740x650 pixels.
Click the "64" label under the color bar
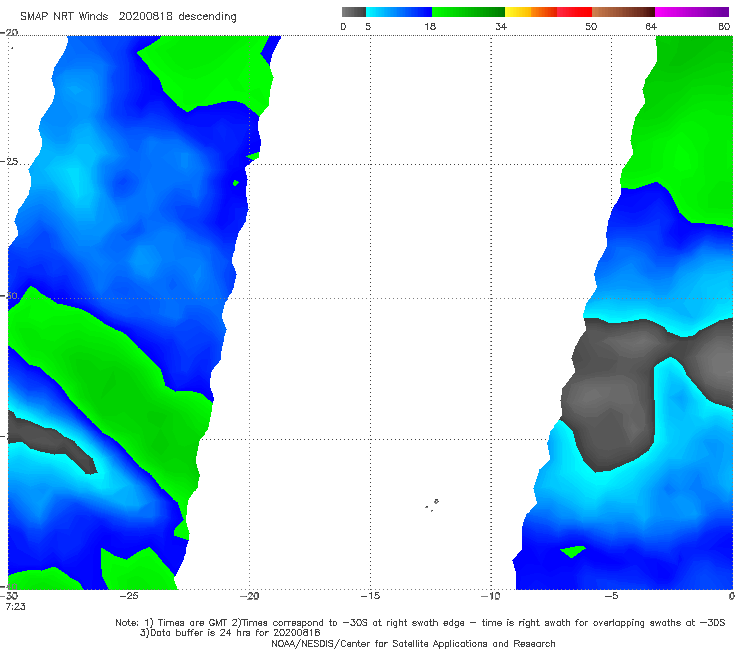pyautogui.click(x=651, y=27)
